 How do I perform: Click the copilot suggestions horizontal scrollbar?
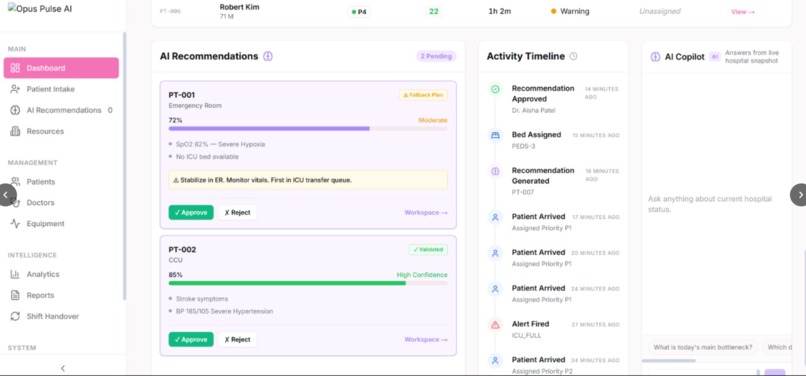[669, 361]
